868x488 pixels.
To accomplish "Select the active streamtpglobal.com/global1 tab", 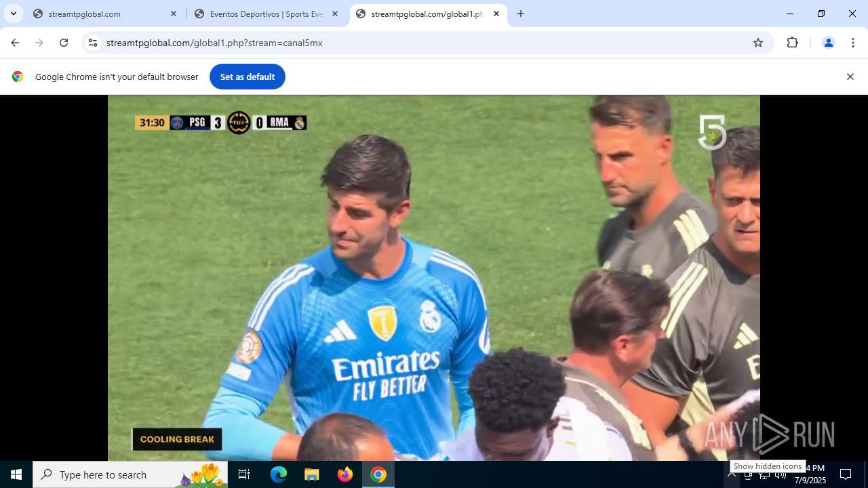I will [428, 14].
